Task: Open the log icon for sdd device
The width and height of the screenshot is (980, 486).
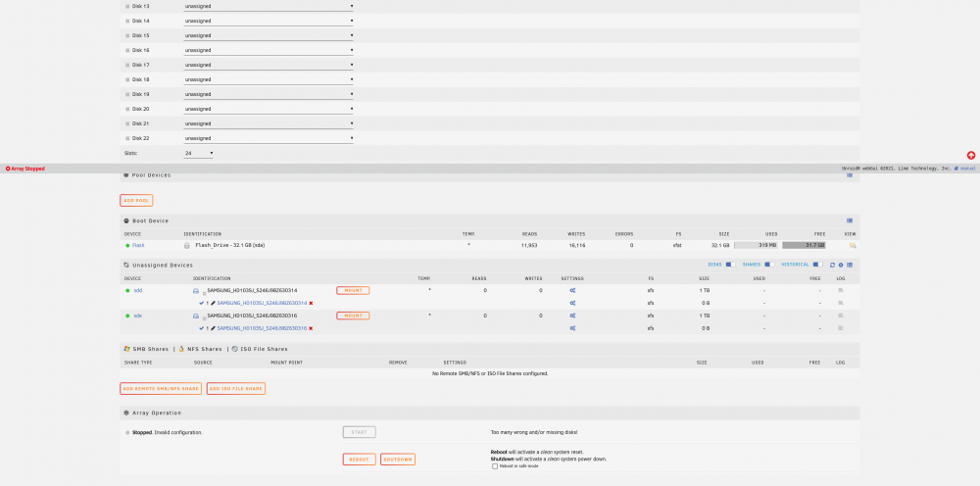Action: [841, 290]
